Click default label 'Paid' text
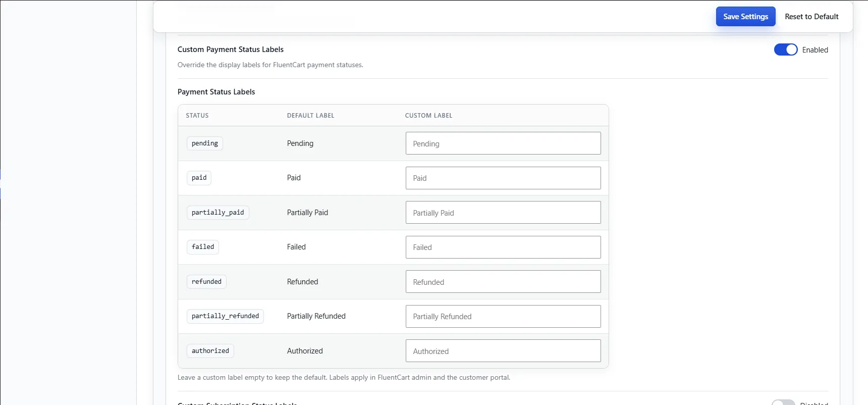868x405 pixels. click(294, 178)
